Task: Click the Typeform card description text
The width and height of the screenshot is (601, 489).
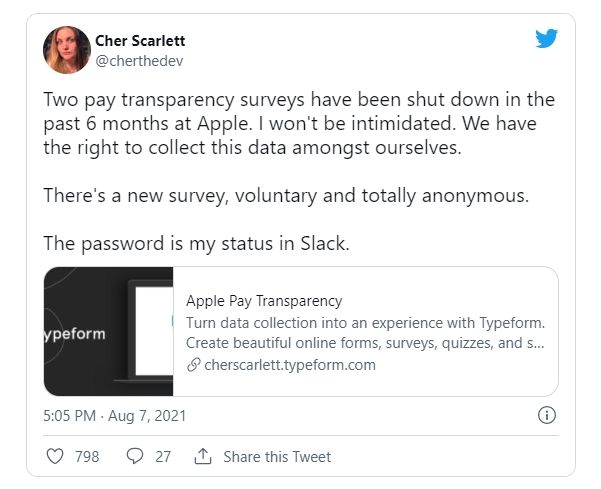Action: point(365,332)
